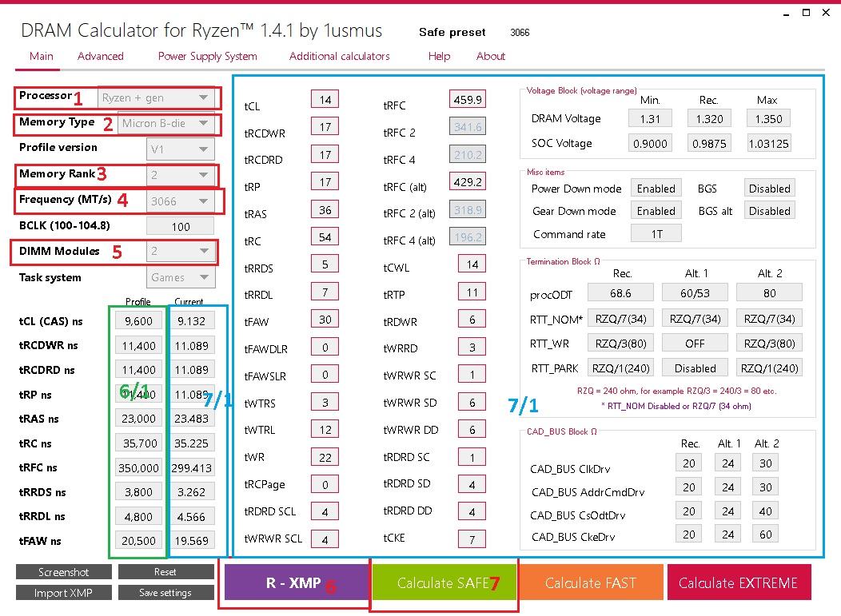Click the BCLK input field

(180, 227)
